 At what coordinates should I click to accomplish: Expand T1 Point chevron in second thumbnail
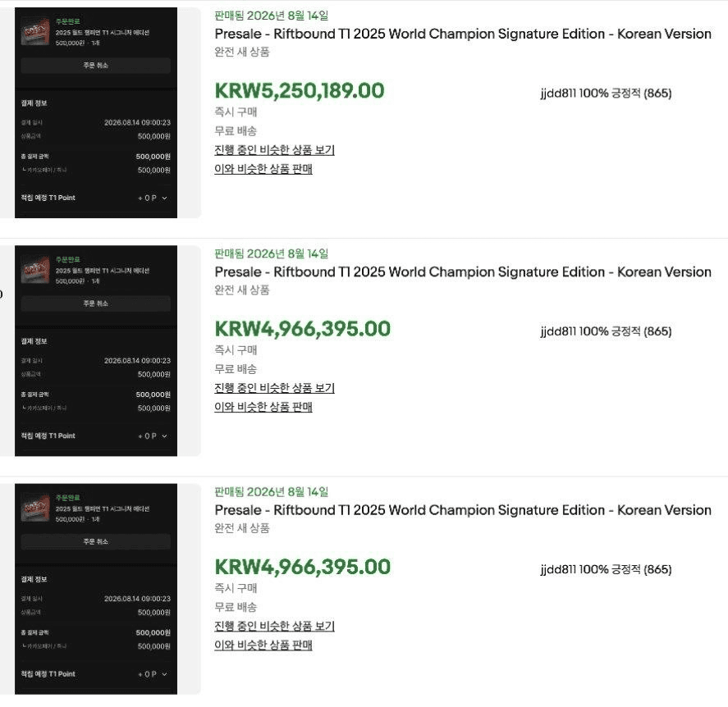pyautogui.click(x=164, y=436)
